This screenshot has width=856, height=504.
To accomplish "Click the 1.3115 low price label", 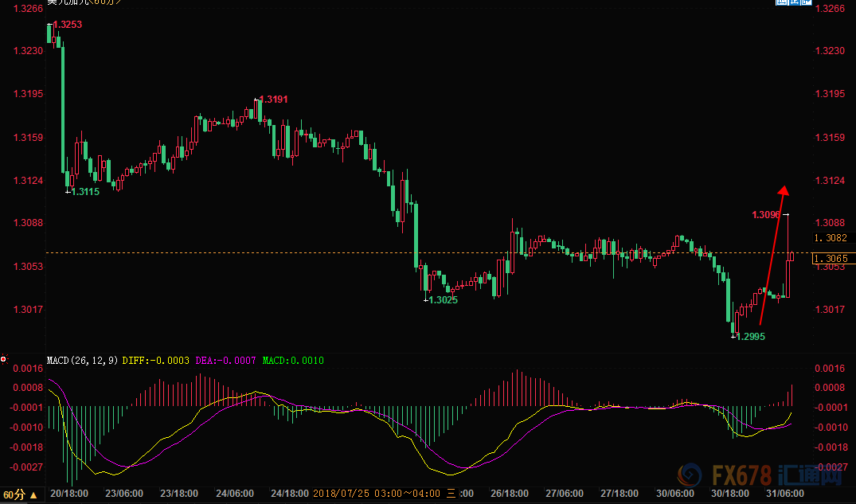I will [x=86, y=192].
